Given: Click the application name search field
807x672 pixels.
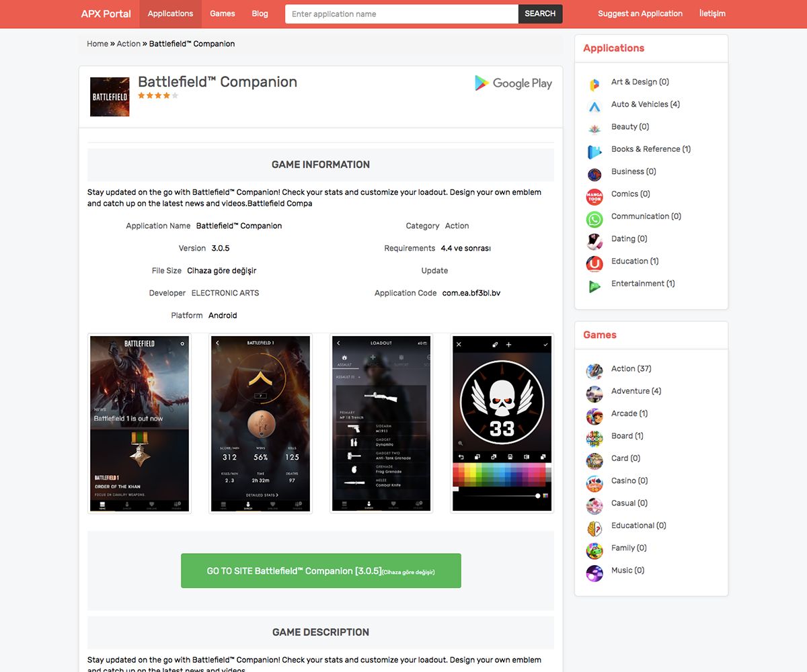Looking at the screenshot, I should coord(401,13).
